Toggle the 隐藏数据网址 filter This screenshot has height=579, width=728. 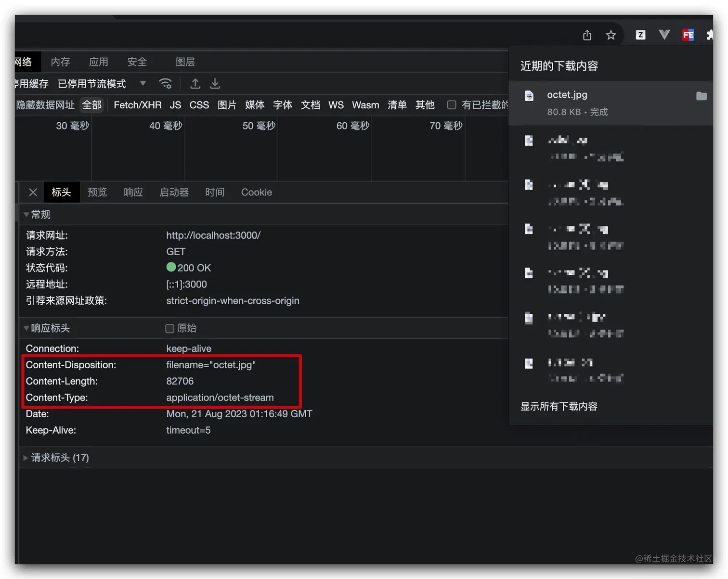point(46,105)
